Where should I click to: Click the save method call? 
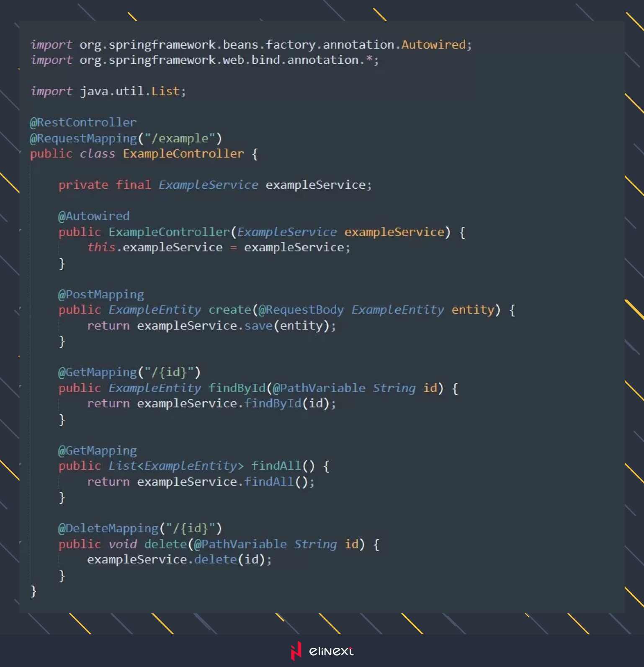coord(258,326)
